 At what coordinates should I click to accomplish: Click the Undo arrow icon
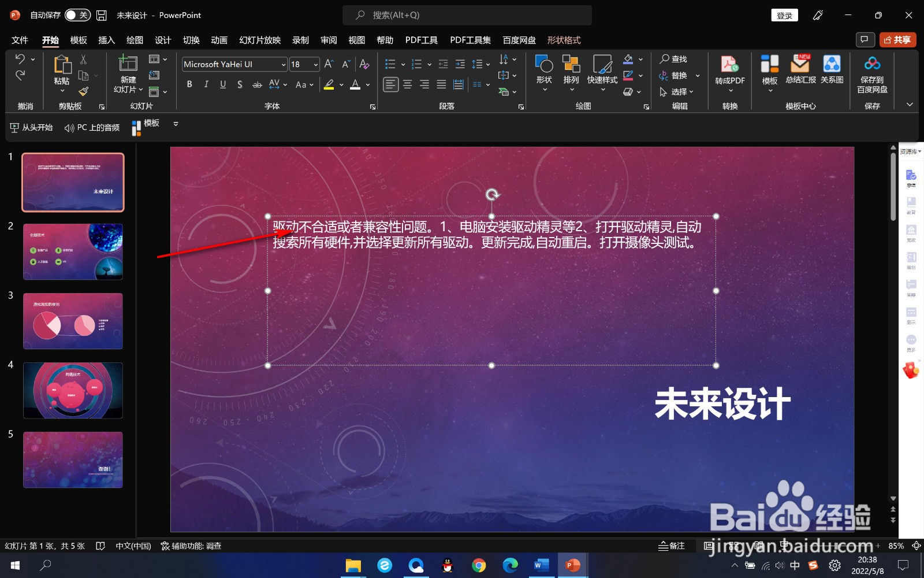[x=20, y=59]
